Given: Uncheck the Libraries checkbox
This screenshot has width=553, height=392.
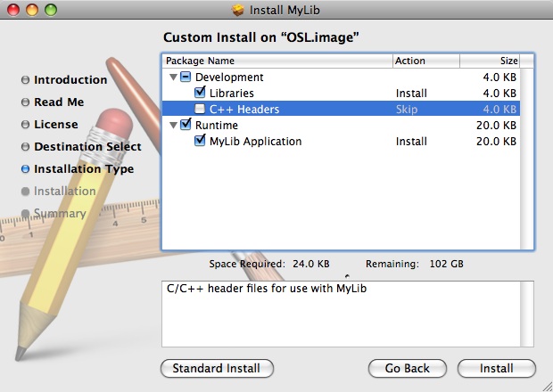Looking at the screenshot, I should (200, 93).
